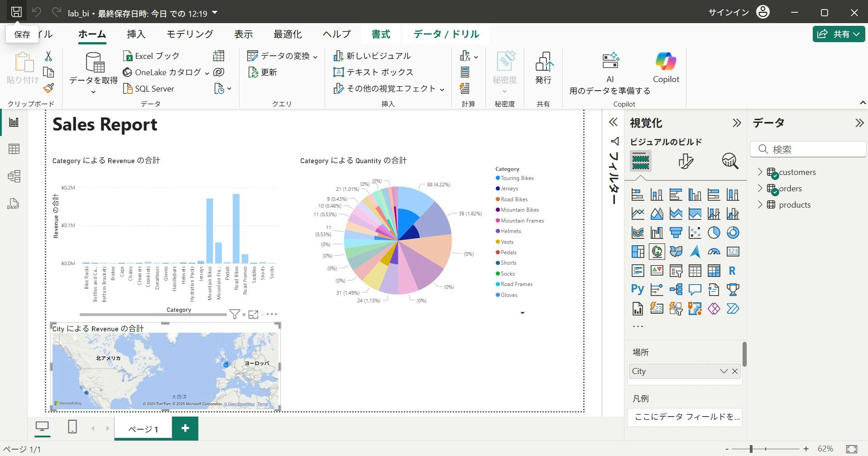
Task: Collapse the データ pane
Action: pyautogui.click(x=859, y=123)
